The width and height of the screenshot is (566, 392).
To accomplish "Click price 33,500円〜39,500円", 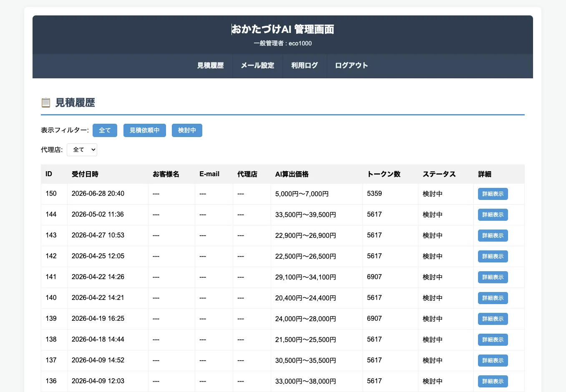I will [x=306, y=215].
